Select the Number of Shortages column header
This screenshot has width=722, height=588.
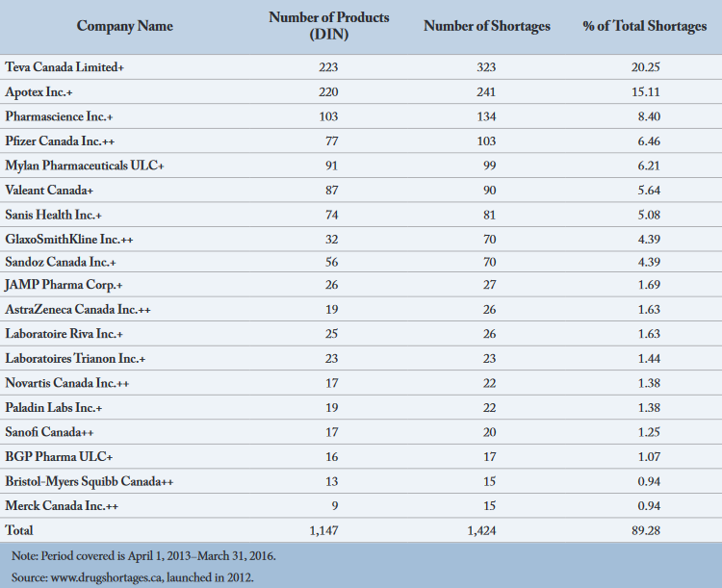[487, 26]
